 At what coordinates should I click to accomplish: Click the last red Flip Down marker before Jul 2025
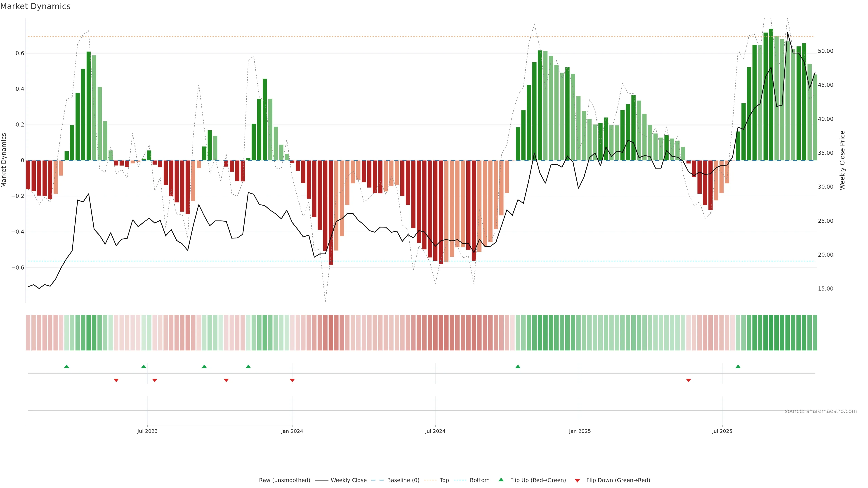click(688, 380)
